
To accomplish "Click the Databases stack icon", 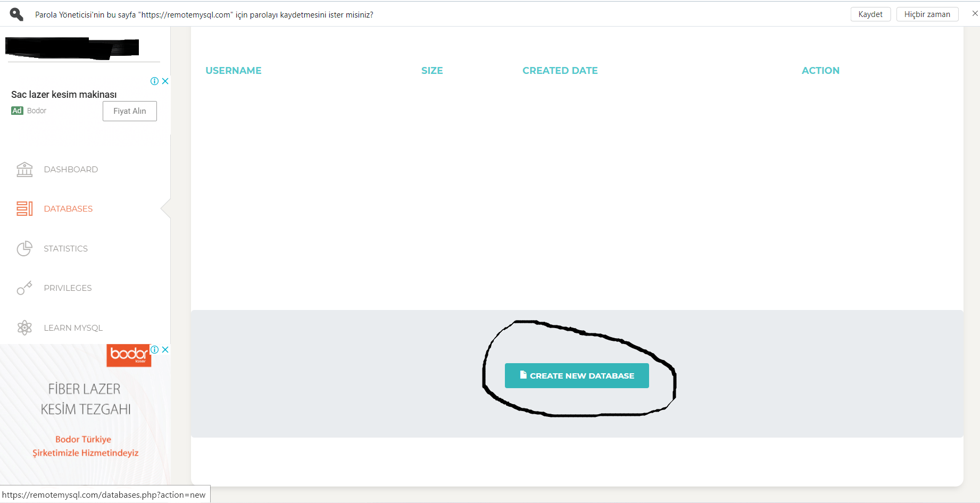I will pos(24,208).
